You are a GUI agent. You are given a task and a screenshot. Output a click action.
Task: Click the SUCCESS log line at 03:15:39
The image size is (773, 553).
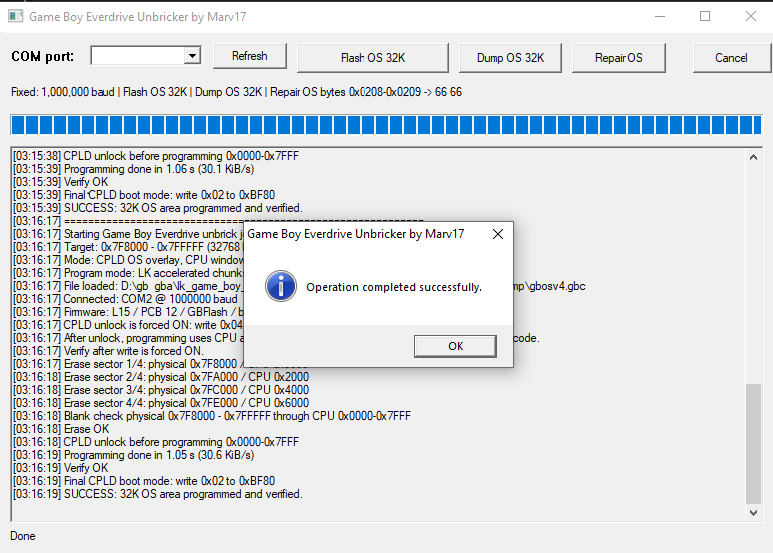[x=158, y=208]
